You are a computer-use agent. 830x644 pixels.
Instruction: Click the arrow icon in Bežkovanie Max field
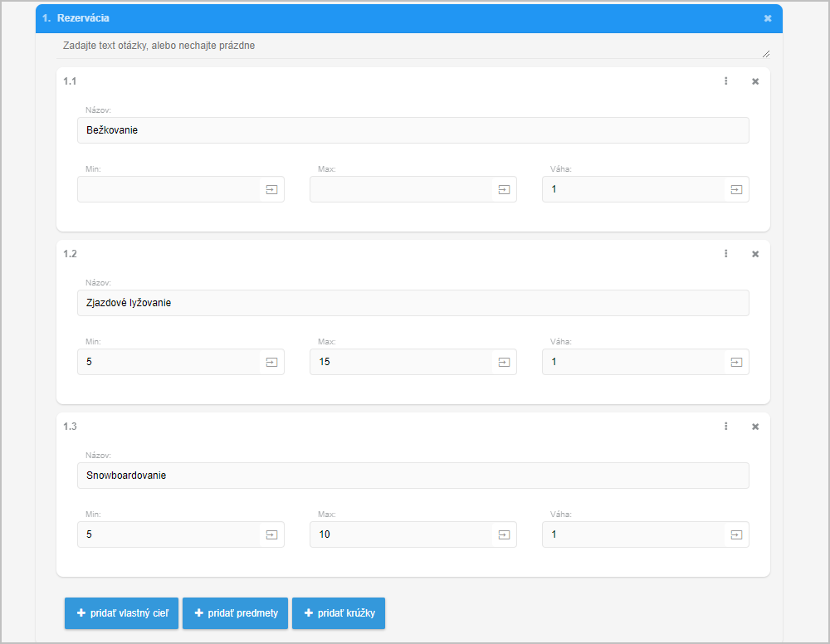(x=504, y=189)
